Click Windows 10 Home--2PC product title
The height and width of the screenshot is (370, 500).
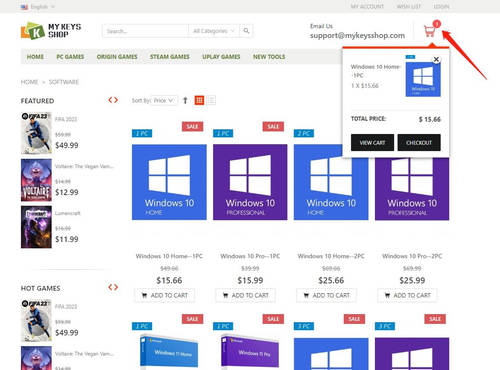click(x=331, y=256)
